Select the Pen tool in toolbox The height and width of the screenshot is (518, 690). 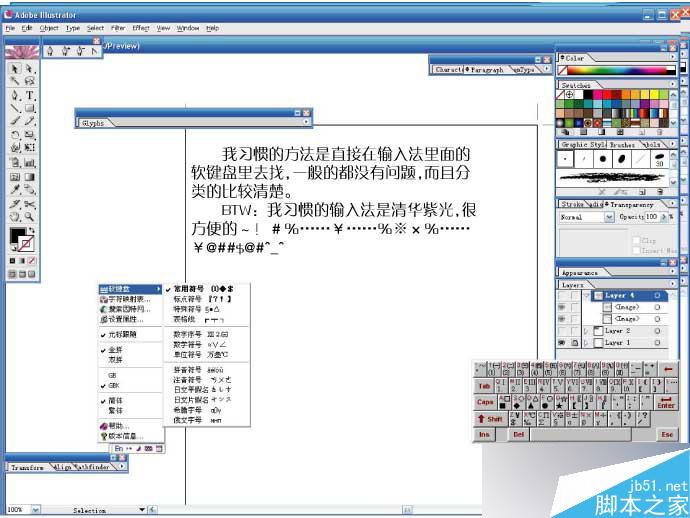(x=15, y=95)
